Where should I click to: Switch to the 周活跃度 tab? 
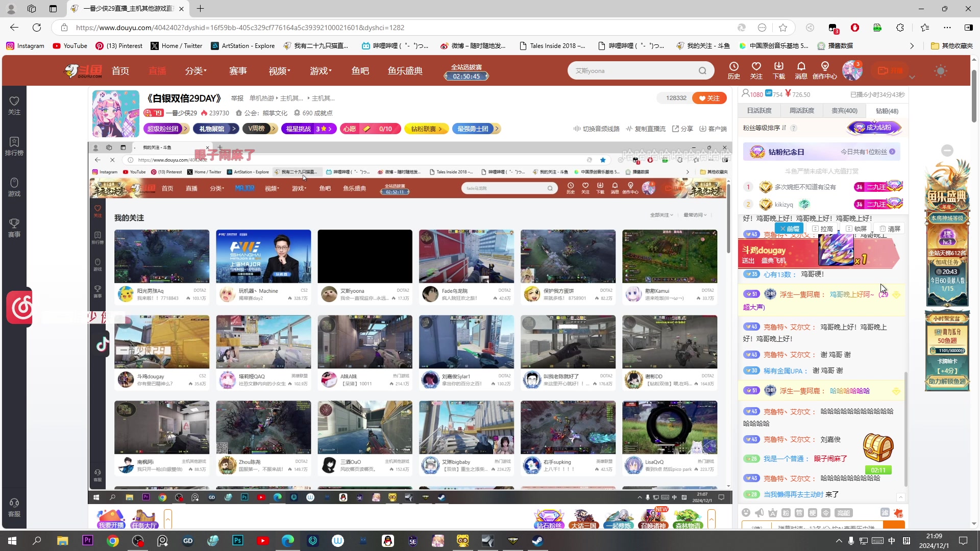click(801, 111)
